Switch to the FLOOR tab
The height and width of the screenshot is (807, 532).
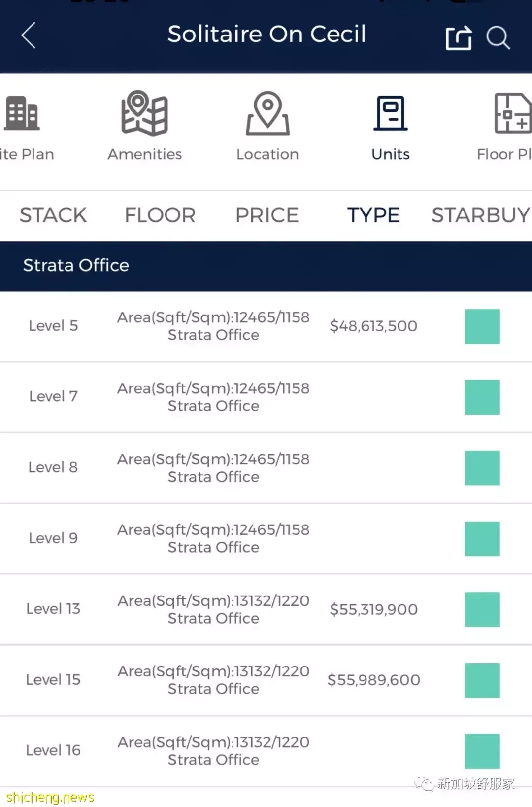(160, 215)
